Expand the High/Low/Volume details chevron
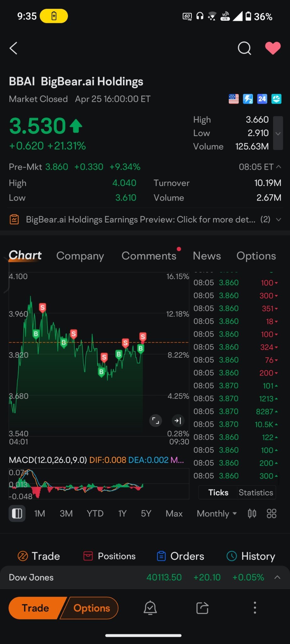 [278, 133]
